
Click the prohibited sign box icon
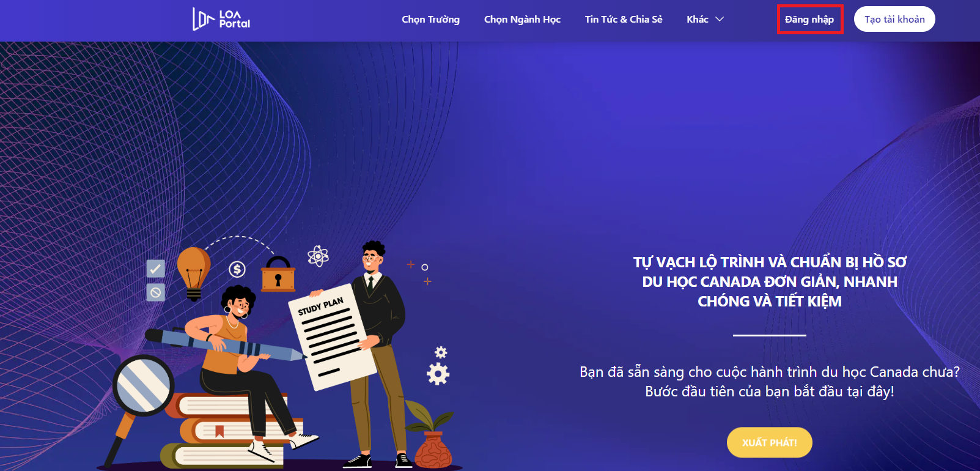click(155, 292)
